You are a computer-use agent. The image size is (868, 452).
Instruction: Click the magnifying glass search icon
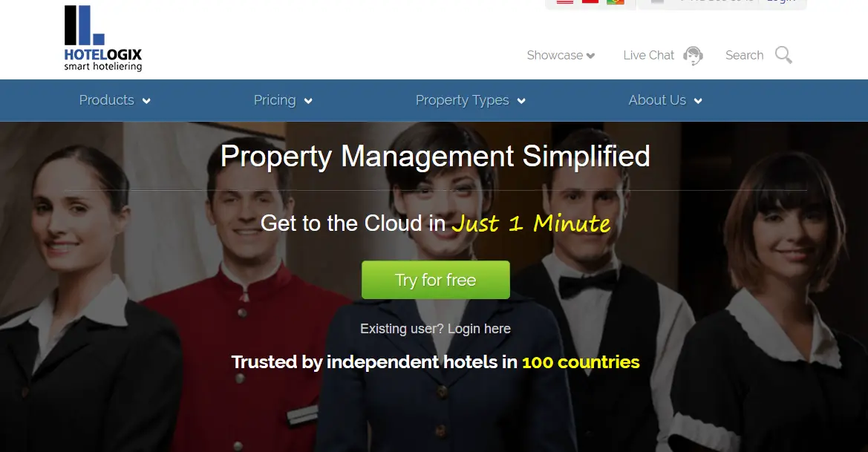click(783, 55)
